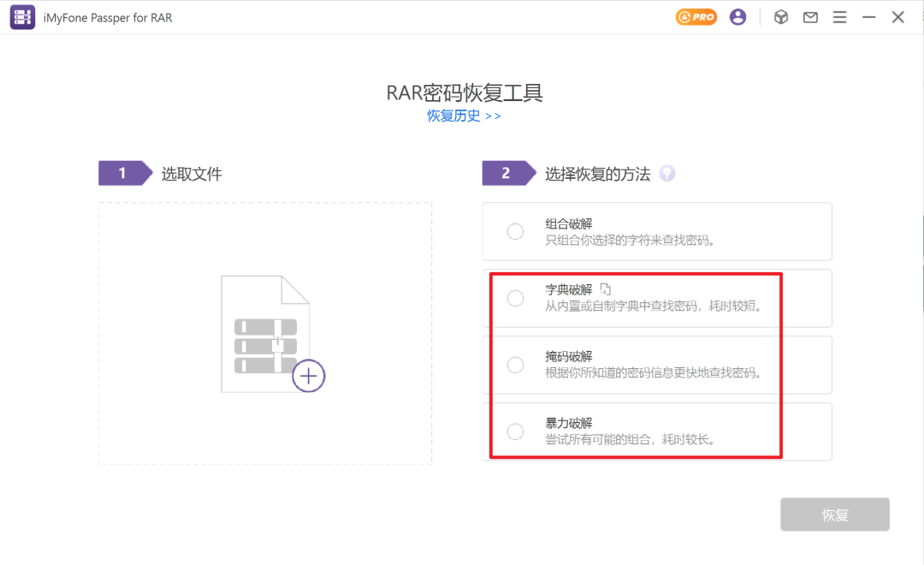Select the 字典破解 radio button
Image resolution: width=924 pixels, height=565 pixels.
pyautogui.click(x=515, y=298)
